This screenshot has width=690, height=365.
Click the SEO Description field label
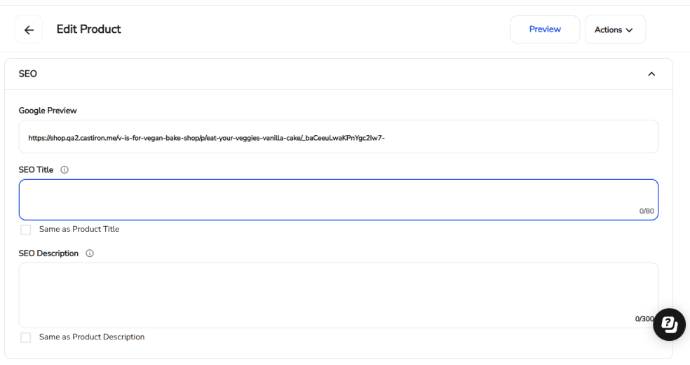click(x=48, y=253)
